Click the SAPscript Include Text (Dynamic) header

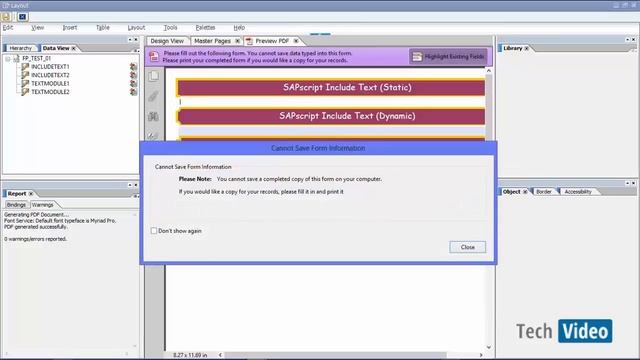tap(331, 116)
